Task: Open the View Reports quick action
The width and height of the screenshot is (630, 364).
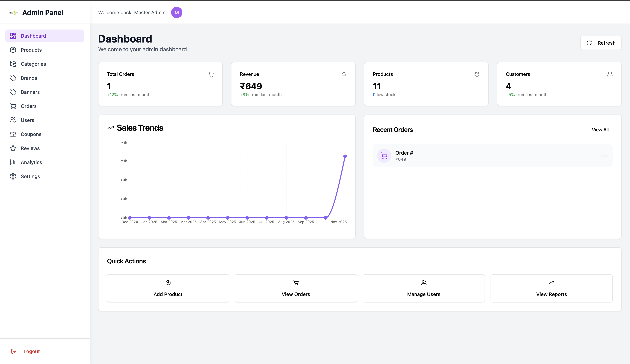Action: tap(552, 289)
